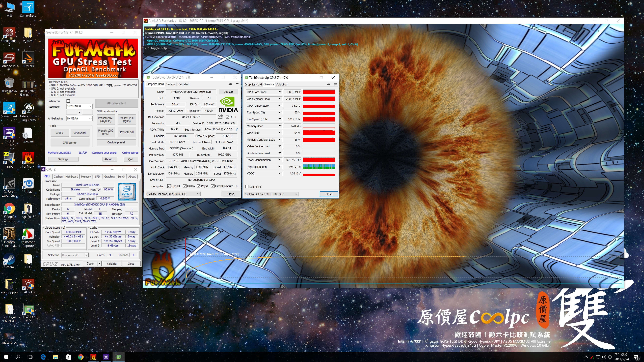This screenshot has height=362, width=644.
Task: Open the Processor #1 selection dropdown in CPU-Z
Action: click(75, 255)
